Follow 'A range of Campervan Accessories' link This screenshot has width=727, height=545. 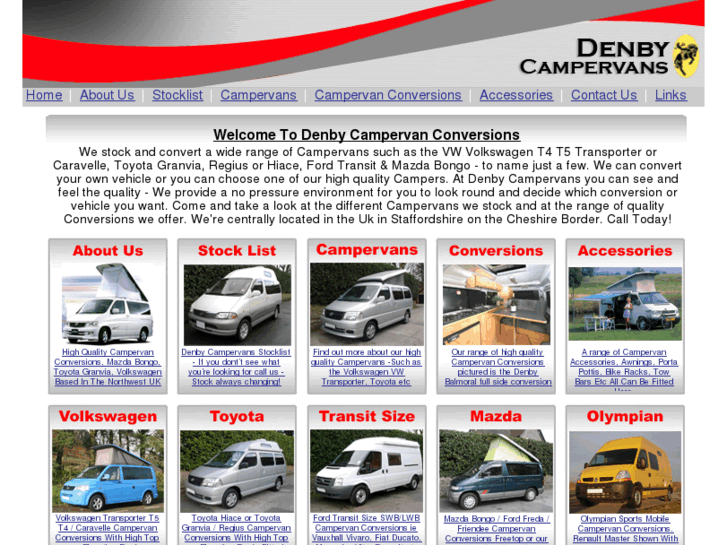[624, 368]
